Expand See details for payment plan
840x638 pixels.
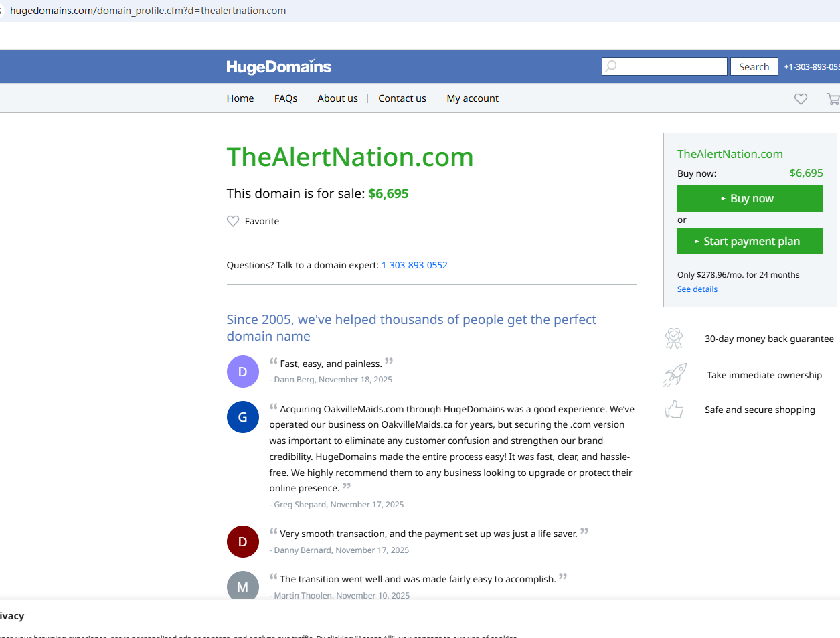click(697, 289)
